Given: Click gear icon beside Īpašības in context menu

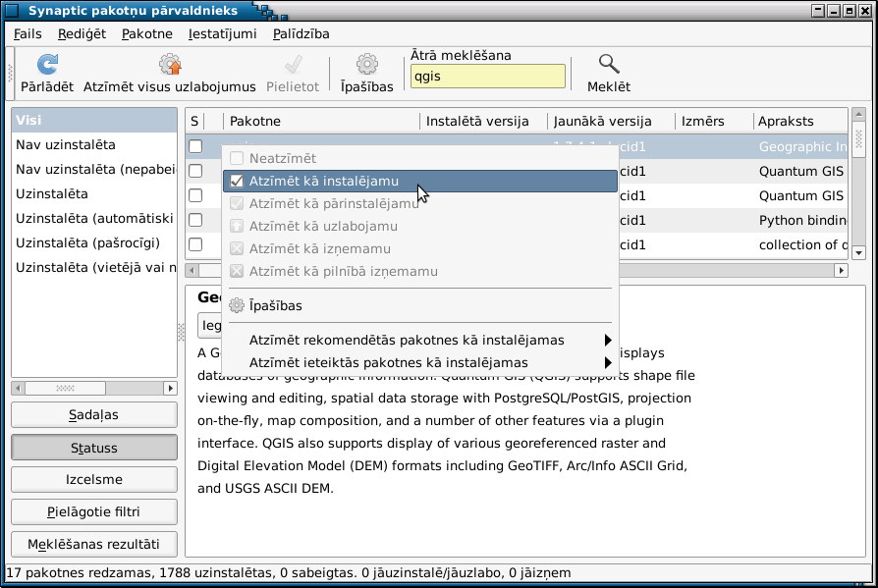Looking at the screenshot, I should [x=237, y=305].
